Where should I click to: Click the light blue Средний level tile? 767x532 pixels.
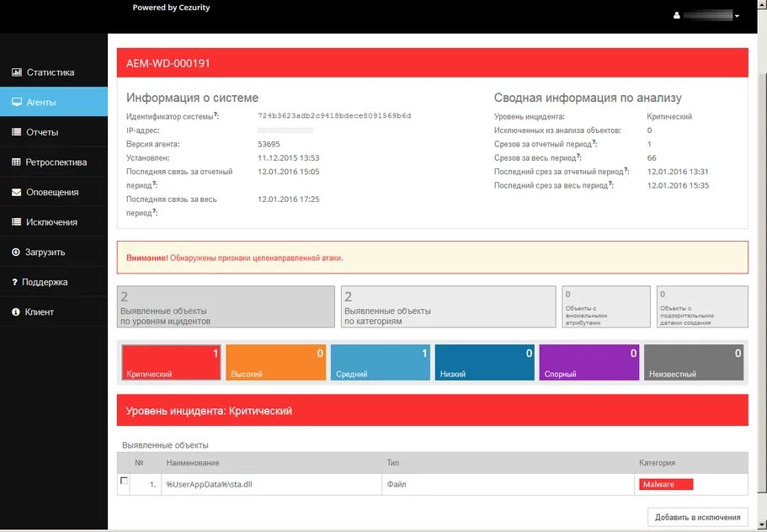click(x=380, y=362)
